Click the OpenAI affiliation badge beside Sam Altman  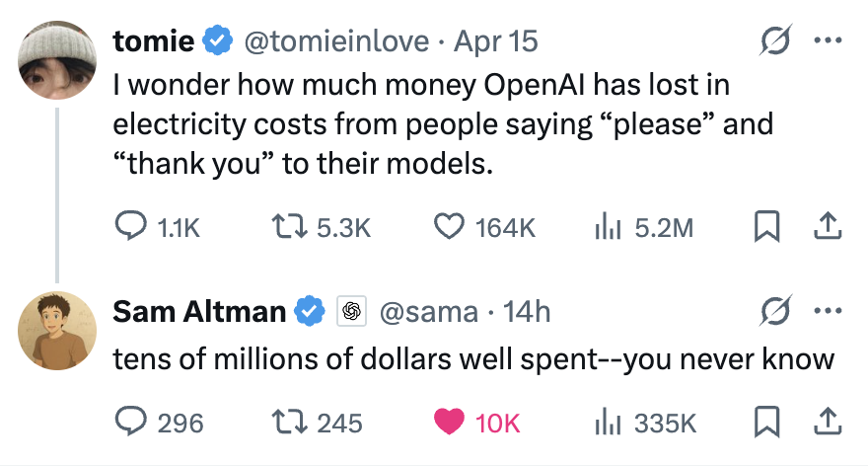(x=349, y=312)
